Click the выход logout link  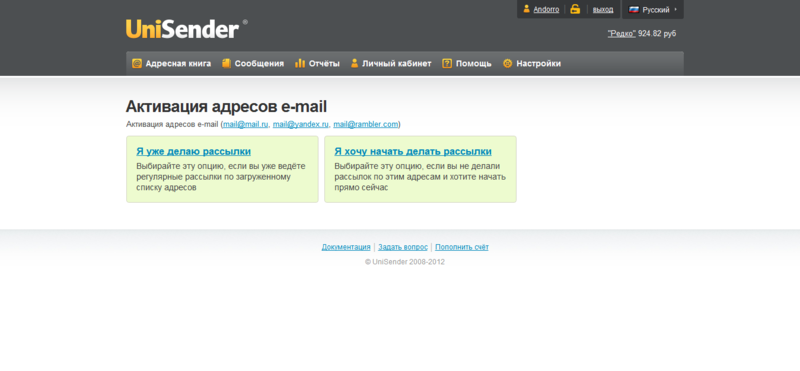point(603,9)
